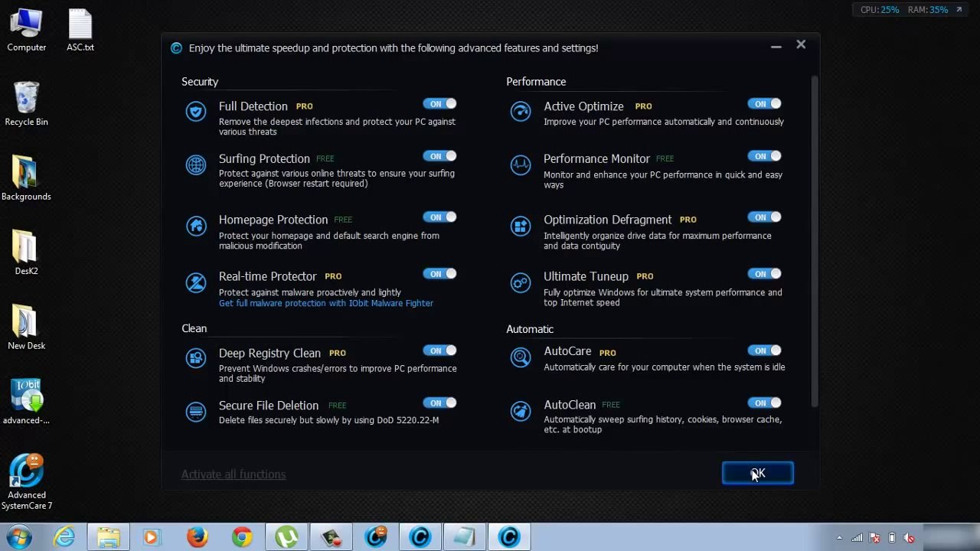Show hidden system tray icons
This screenshot has width=980, height=551.
(x=839, y=538)
